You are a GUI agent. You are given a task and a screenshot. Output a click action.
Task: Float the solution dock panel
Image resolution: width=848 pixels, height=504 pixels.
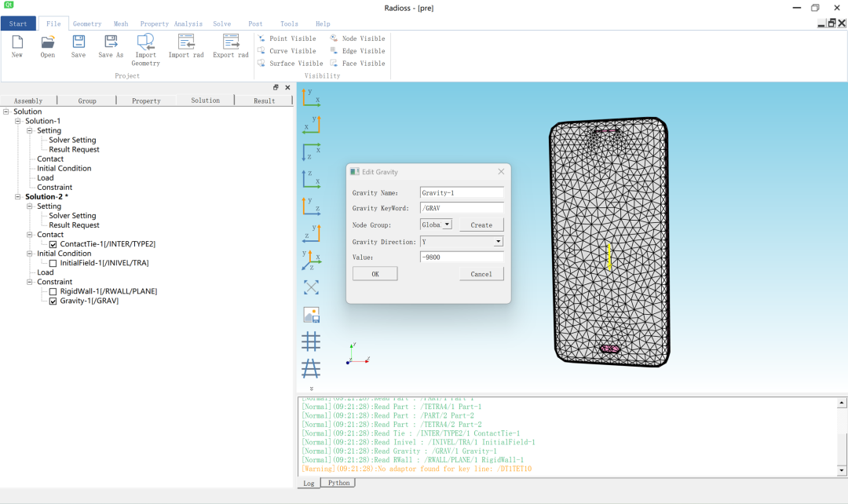[276, 87]
